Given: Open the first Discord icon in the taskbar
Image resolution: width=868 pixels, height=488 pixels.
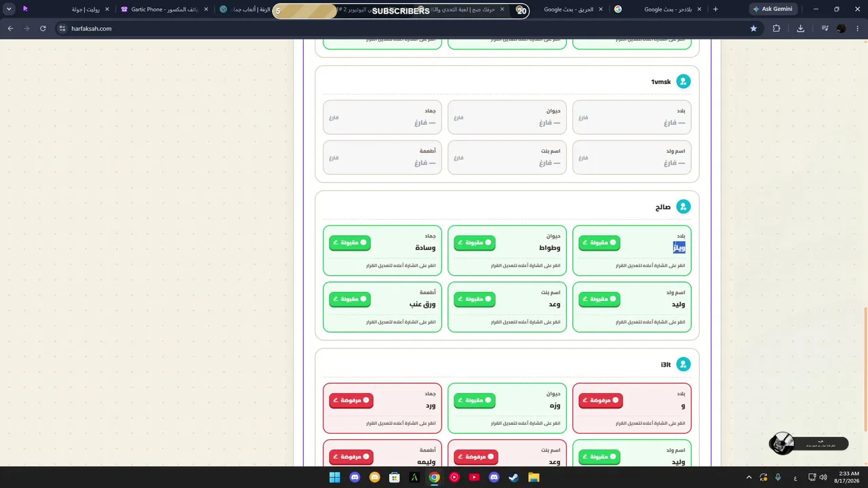Looking at the screenshot, I should pos(355,477).
